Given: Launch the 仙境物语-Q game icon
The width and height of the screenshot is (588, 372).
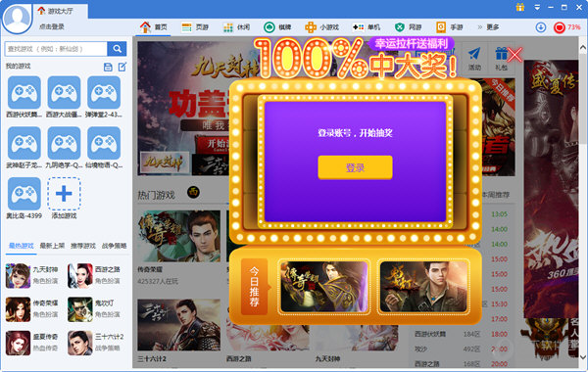Looking at the screenshot, I should tap(104, 143).
